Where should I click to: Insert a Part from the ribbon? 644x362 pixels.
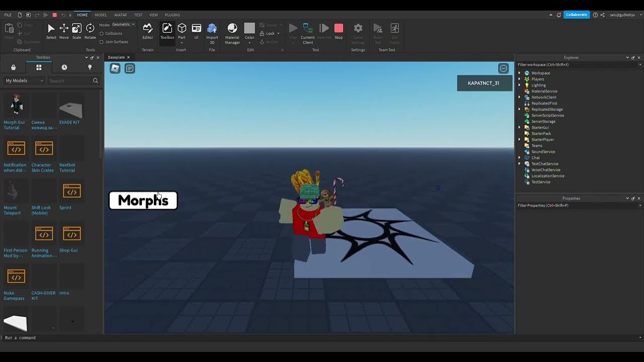pyautogui.click(x=182, y=31)
